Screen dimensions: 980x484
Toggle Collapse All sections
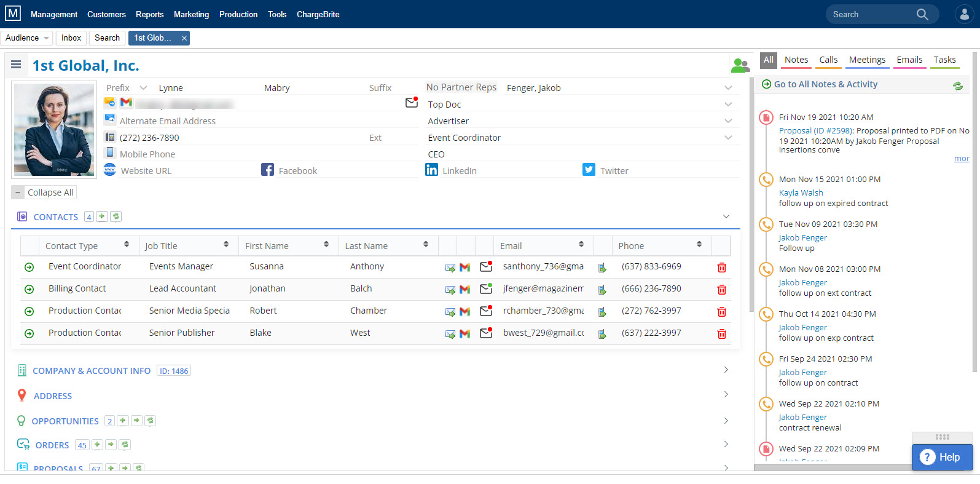pyautogui.click(x=44, y=192)
